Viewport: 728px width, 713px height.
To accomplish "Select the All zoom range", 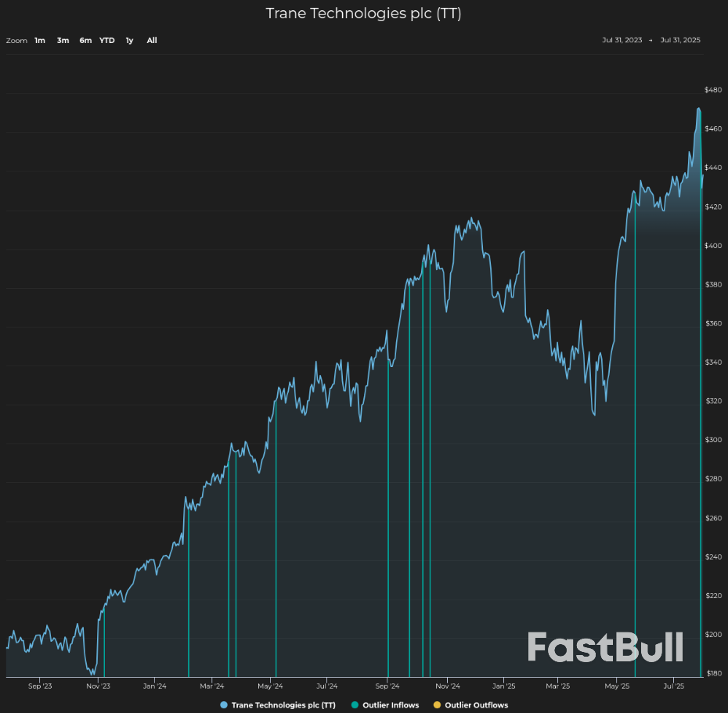I will point(151,40).
